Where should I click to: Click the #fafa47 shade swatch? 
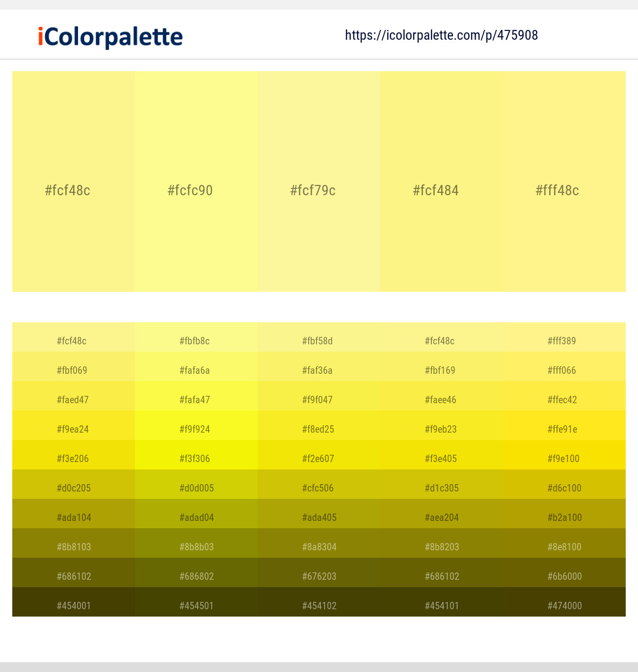pos(196,399)
